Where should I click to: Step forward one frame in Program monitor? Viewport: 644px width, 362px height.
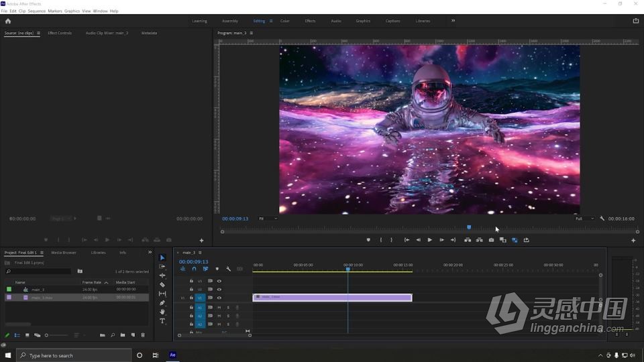coord(441,240)
